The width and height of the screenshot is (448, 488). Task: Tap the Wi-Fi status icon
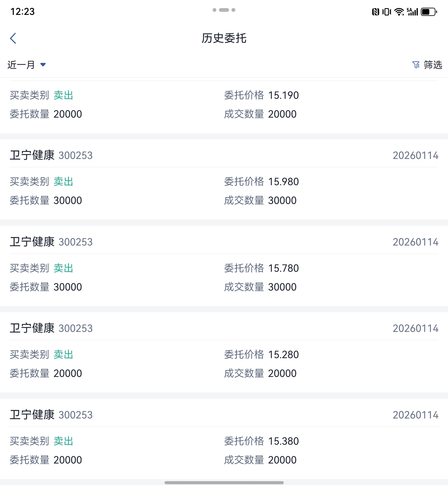399,12
